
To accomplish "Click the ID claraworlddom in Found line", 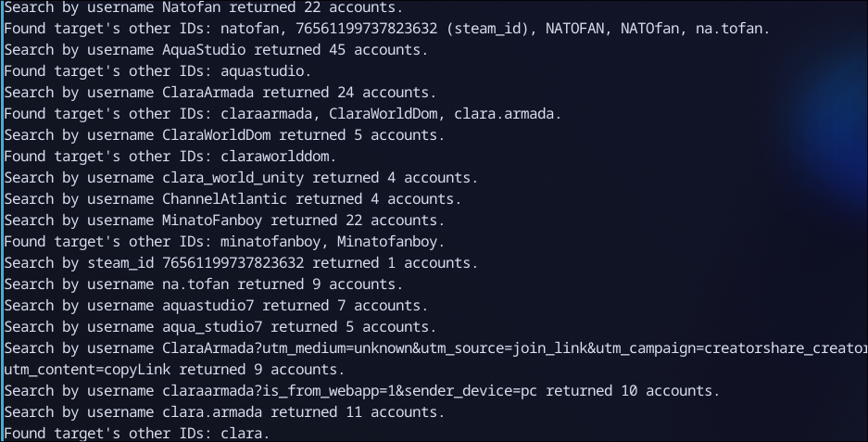I will coord(274,157).
